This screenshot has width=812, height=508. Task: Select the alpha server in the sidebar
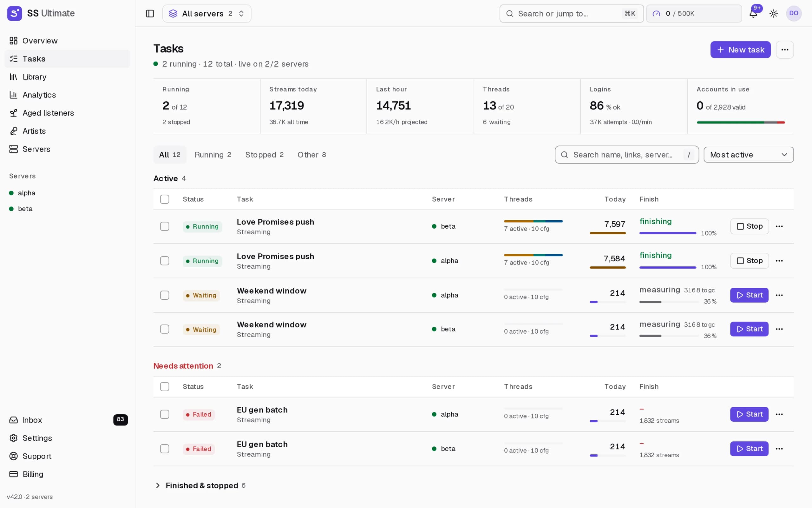pos(67,193)
